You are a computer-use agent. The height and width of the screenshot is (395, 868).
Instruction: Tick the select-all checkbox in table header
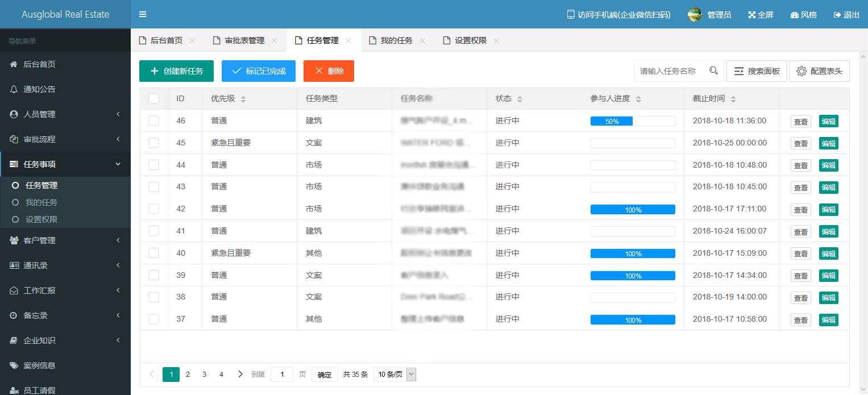(x=154, y=99)
